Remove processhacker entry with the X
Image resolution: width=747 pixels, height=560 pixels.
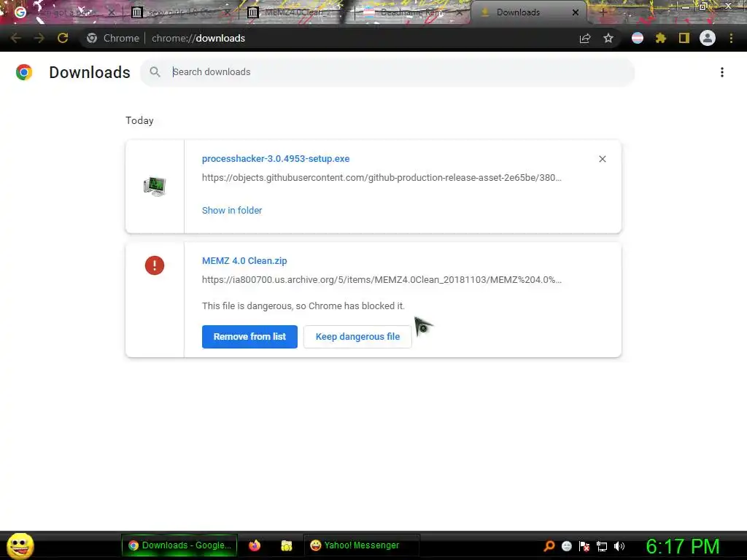coord(602,159)
